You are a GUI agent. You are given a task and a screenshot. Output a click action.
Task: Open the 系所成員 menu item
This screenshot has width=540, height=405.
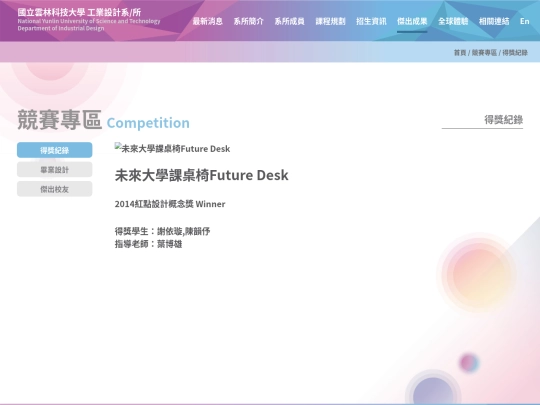point(289,21)
